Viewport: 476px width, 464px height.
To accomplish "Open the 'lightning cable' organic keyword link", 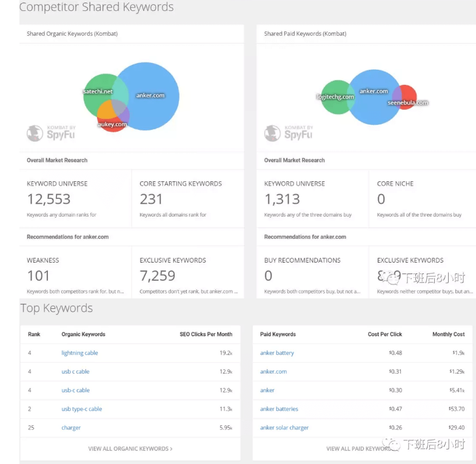I will [79, 353].
